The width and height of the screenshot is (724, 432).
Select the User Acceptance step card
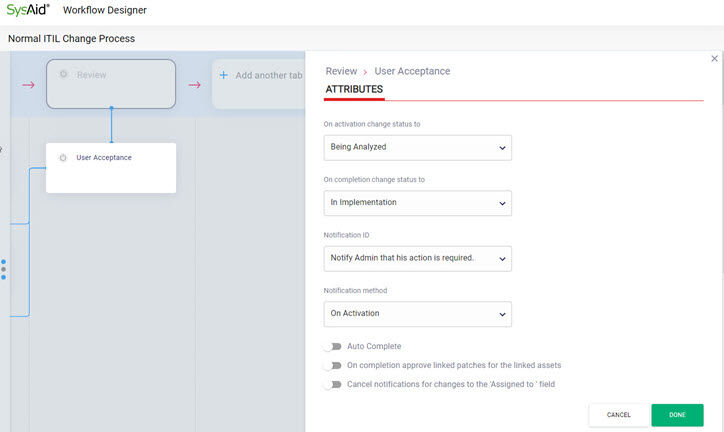click(x=111, y=168)
